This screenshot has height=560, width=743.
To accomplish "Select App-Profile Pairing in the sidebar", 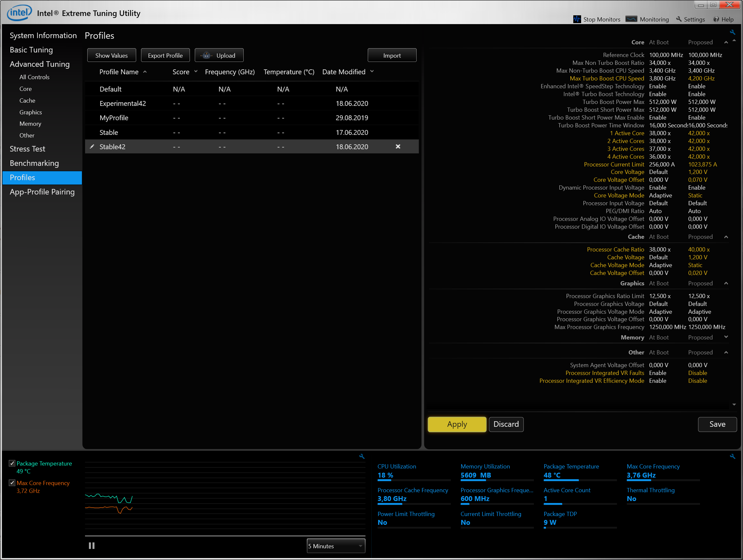I will (42, 192).
